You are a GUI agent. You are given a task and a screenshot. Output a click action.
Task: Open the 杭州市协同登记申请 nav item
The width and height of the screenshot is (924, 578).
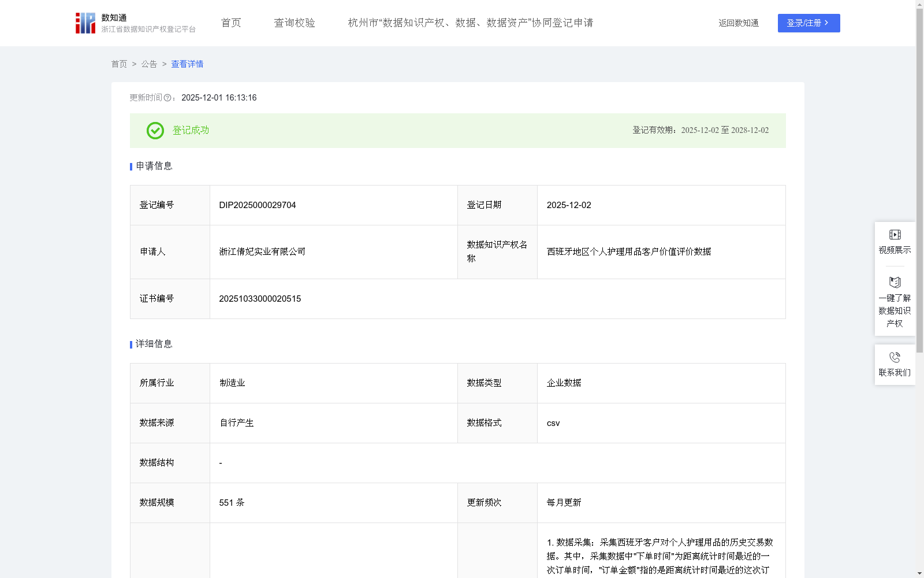[471, 23]
